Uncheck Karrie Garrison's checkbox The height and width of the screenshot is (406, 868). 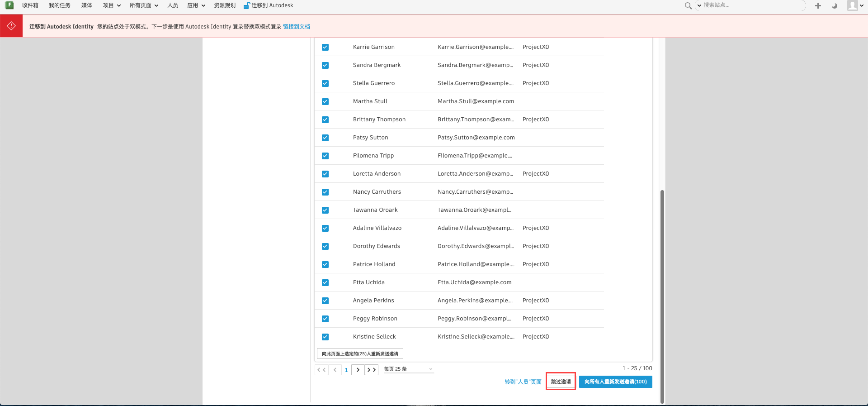325,47
